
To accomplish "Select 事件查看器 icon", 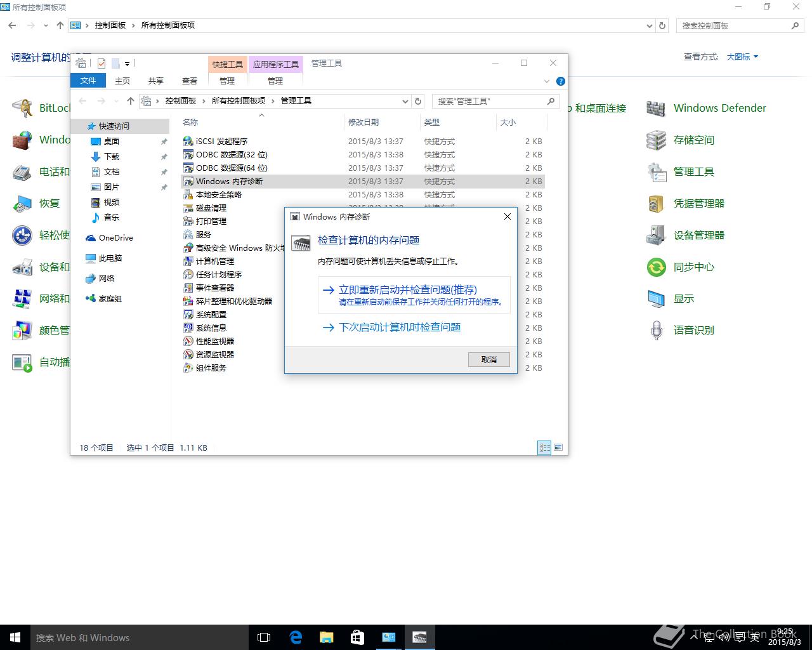I will 188,288.
